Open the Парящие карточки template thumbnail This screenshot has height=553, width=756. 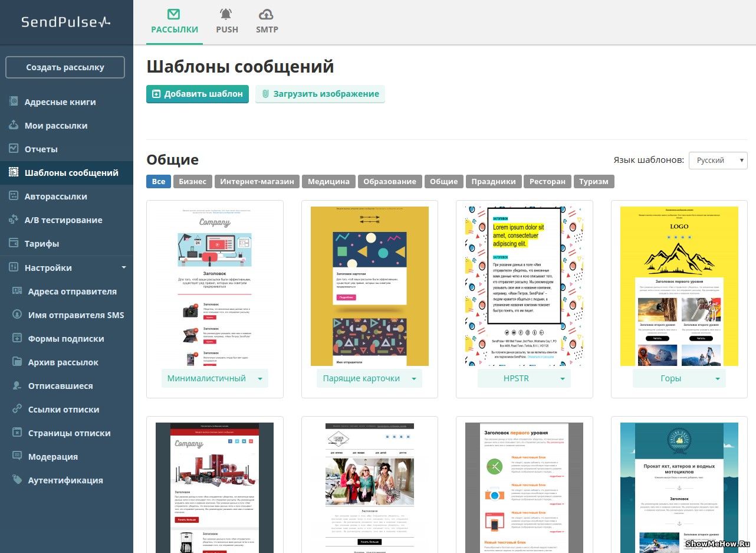click(x=370, y=286)
